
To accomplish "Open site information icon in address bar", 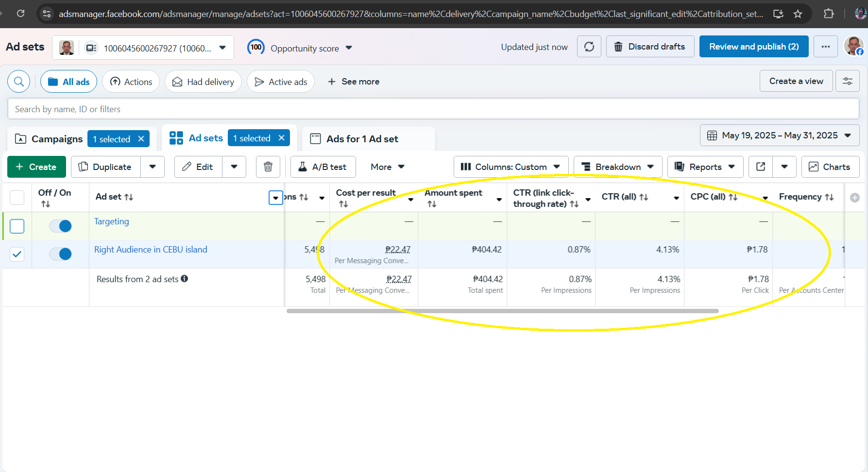I will [x=47, y=14].
